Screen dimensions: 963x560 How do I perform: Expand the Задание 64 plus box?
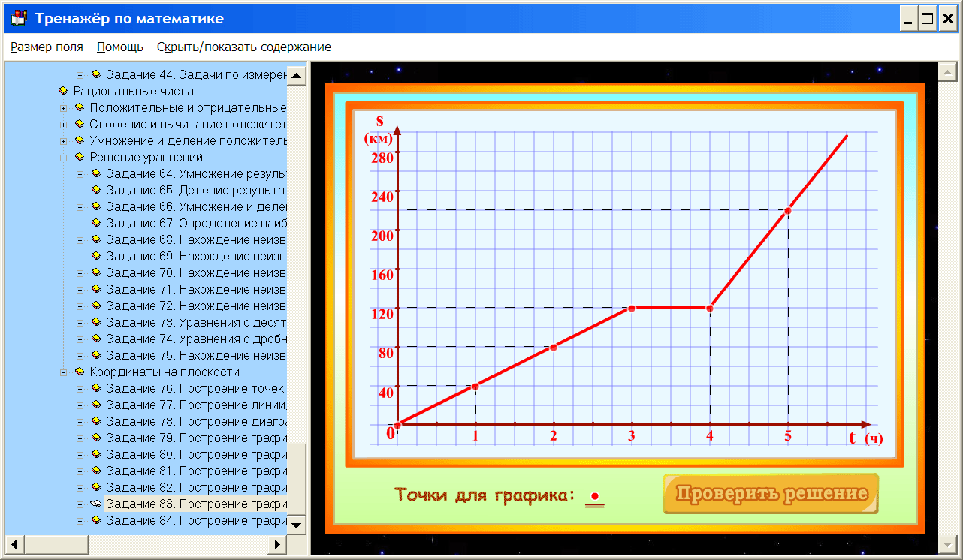click(80, 173)
